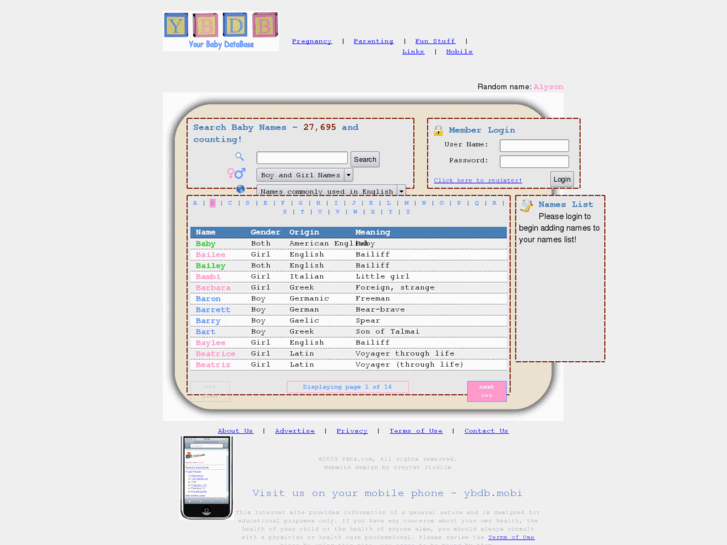Focus the baby name search field

click(x=302, y=158)
